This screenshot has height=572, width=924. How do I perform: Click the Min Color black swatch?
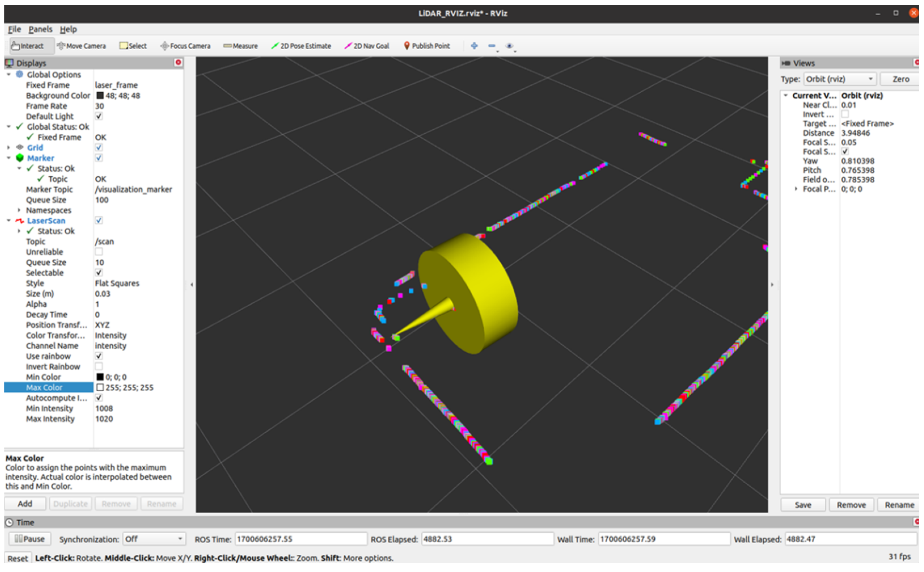[x=100, y=377]
